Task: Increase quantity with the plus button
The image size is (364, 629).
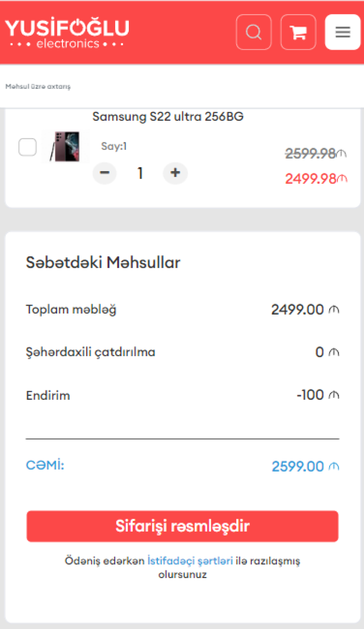Action: pyautogui.click(x=175, y=173)
